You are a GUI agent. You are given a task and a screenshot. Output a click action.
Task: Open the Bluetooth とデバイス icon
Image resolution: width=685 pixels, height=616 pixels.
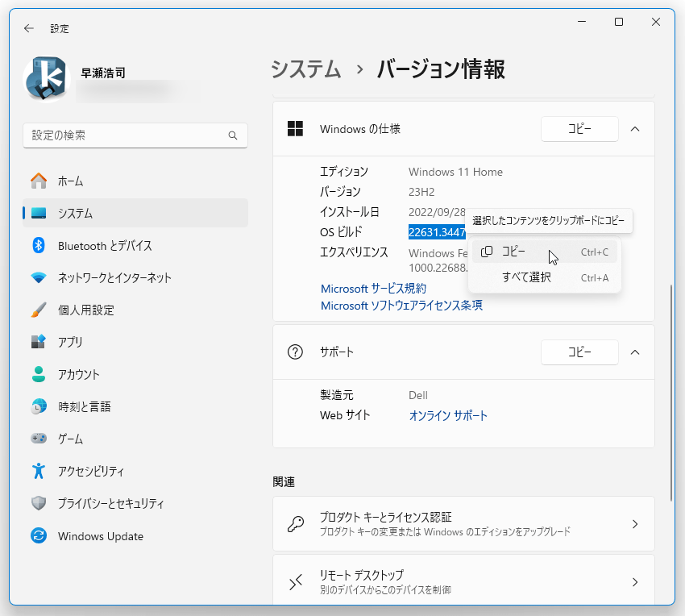(39, 245)
